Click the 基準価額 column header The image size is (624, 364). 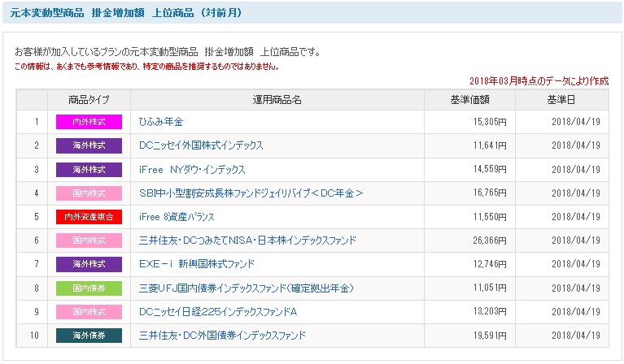coord(469,100)
